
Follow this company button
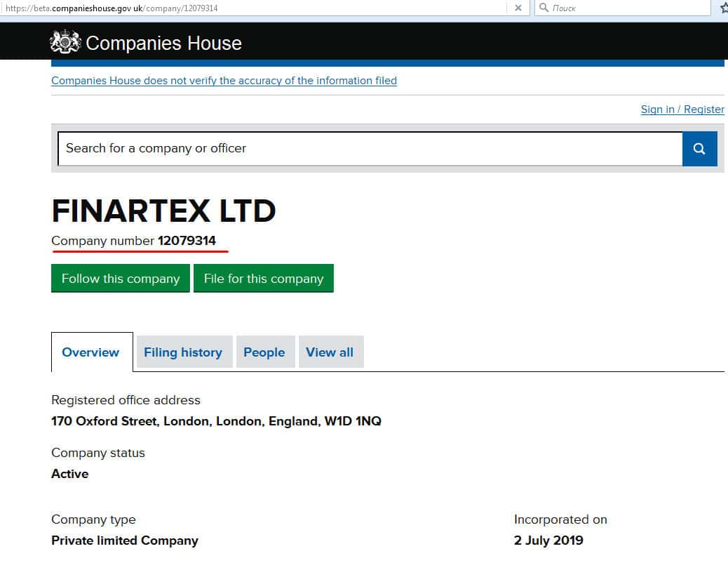coord(120,278)
